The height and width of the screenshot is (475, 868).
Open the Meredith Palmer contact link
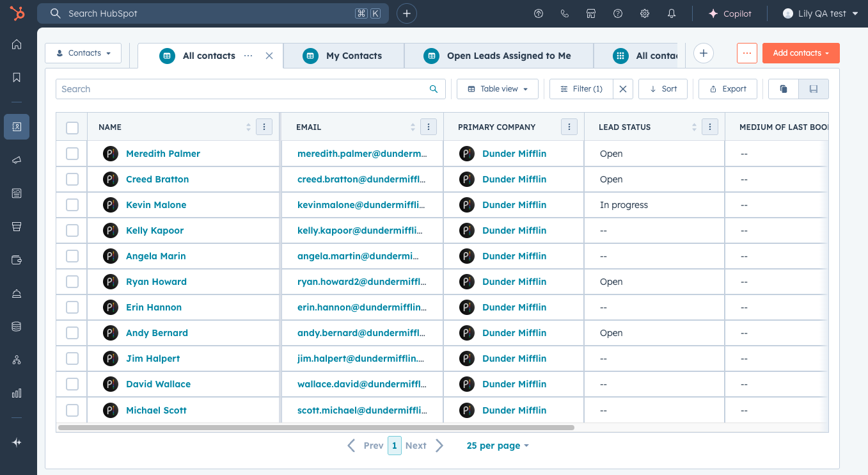[163, 154]
